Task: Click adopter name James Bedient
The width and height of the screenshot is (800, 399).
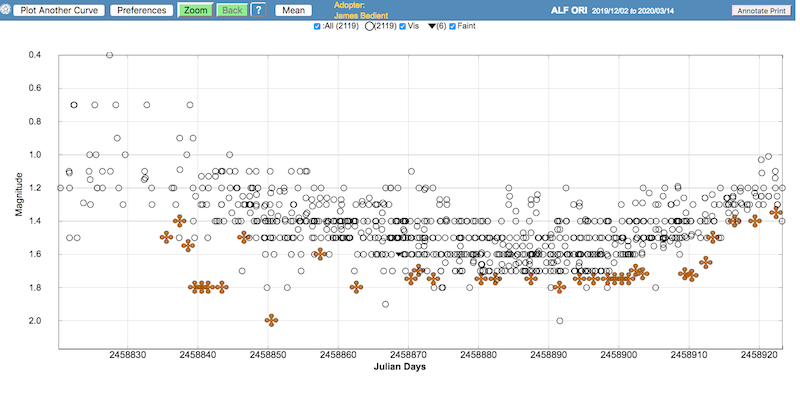Action: [361, 16]
